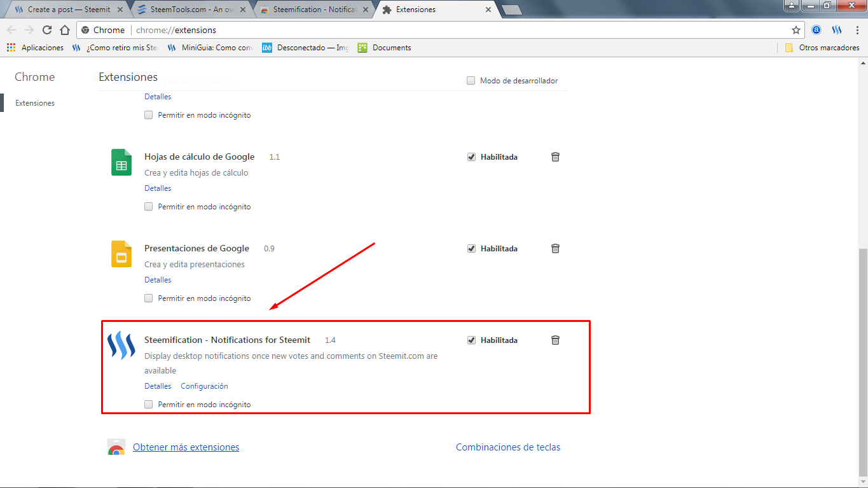Viewport: 868px width, 488px height.
Task: Open Chrome's three-dot menu
Action: (856, 30)
